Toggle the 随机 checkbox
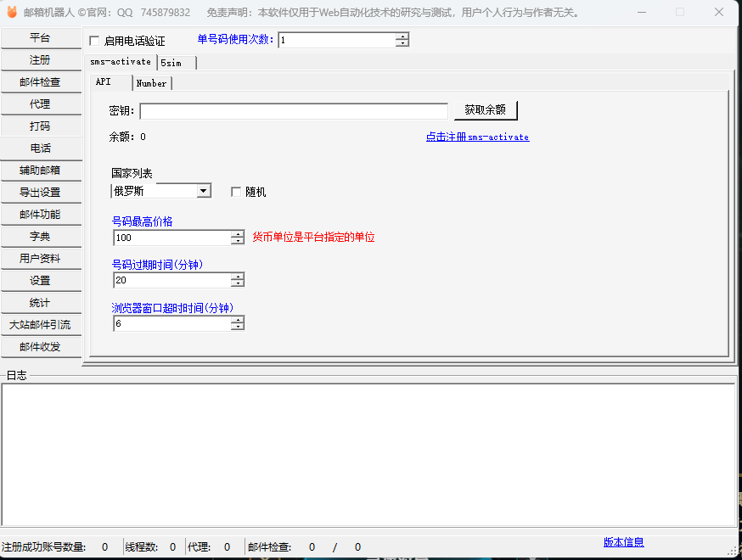Screen dimensions: 742x560 (x=237, y=192)
